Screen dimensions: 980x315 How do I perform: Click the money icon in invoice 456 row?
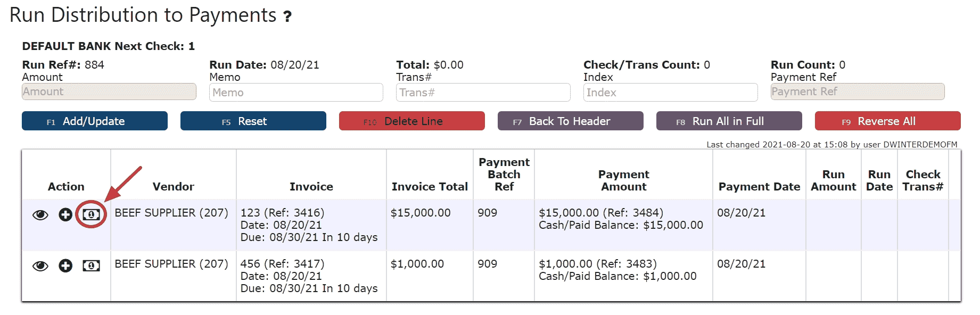(x=91, y=266)
